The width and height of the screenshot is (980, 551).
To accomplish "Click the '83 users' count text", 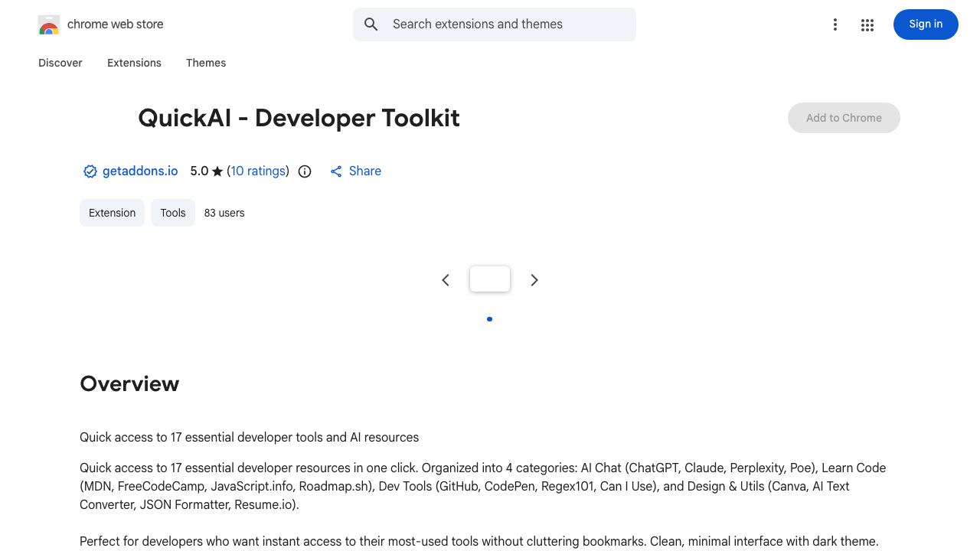I will pyautogui.click(x=224, y=213).
